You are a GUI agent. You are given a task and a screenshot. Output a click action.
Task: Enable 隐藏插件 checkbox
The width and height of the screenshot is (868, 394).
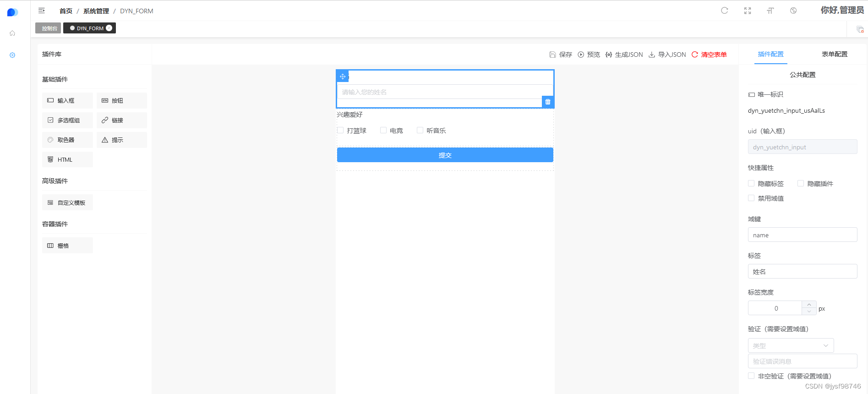click(x=801, y=183)
